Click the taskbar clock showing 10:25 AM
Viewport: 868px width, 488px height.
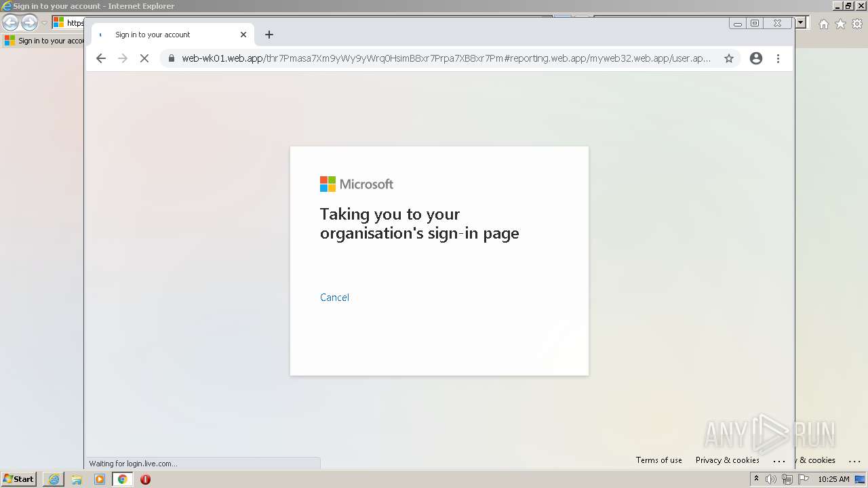(833, 479)
